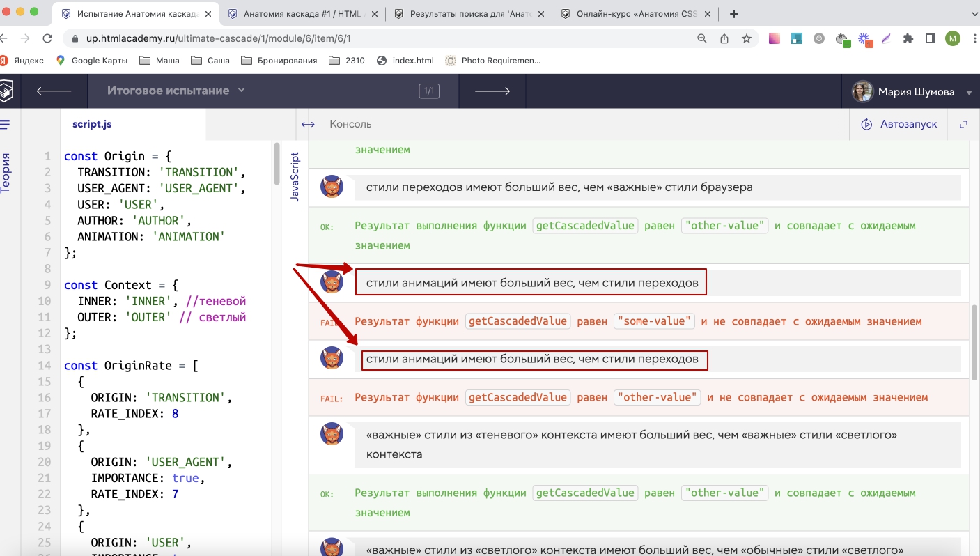
Task: Click the HTML Academy logo icon
Action: coord(6,91)
